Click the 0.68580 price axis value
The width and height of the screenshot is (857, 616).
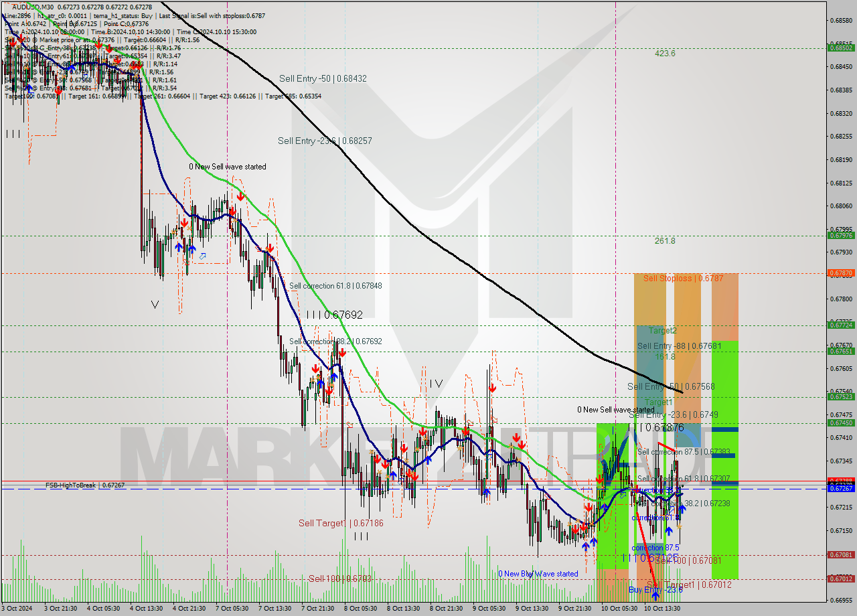tap(842, 20)
